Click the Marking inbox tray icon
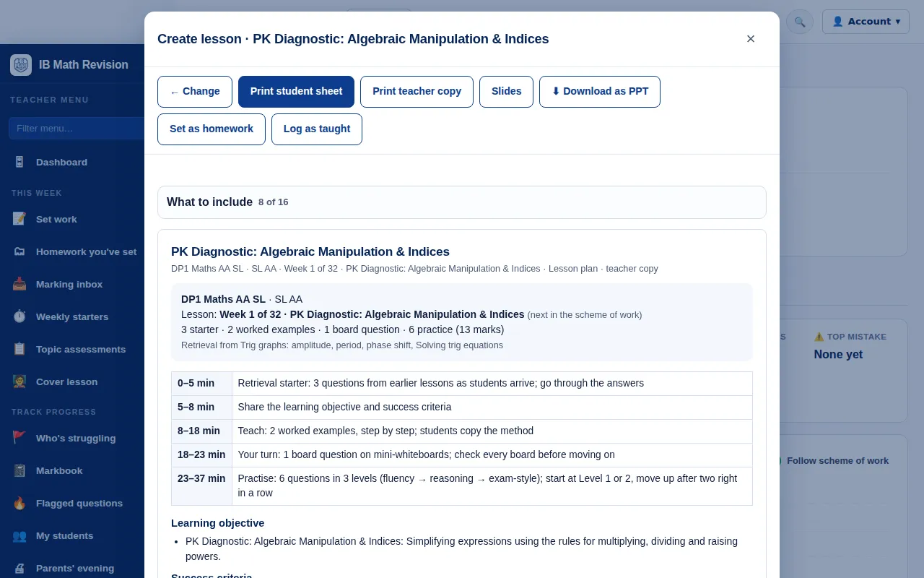This screenshot has width=924, height=578. pos(19,284)
